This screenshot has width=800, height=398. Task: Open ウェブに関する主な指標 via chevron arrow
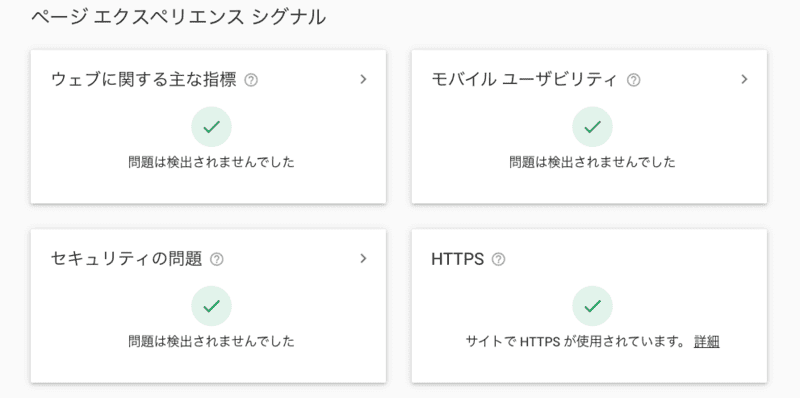coord(363,79)
